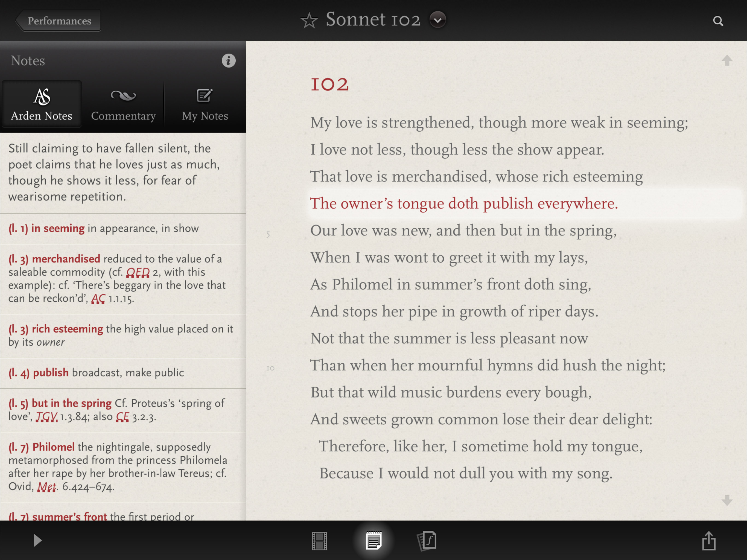The image size is (747, 560).
Task: Tap the '(l. 4) publish' note entry
Action: 96,373
